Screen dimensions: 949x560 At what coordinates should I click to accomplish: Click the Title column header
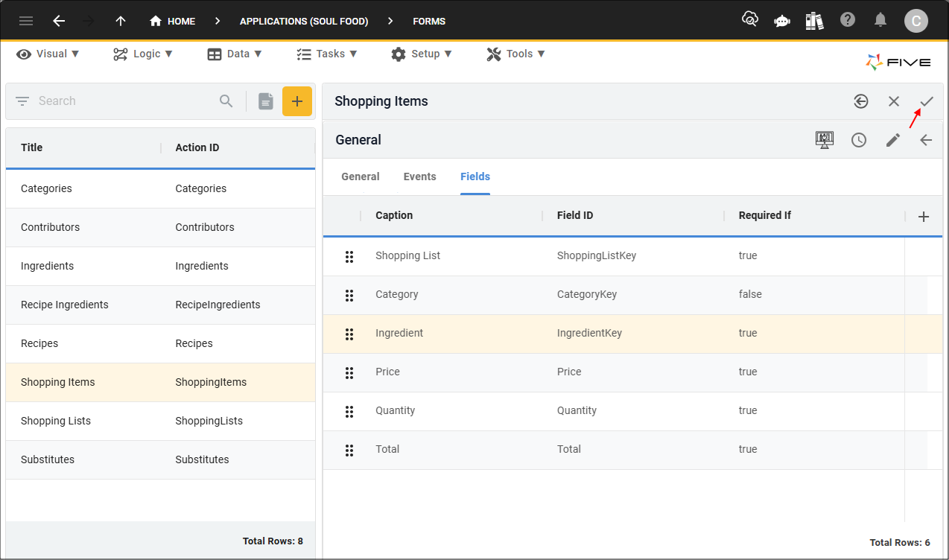point(32,147)
